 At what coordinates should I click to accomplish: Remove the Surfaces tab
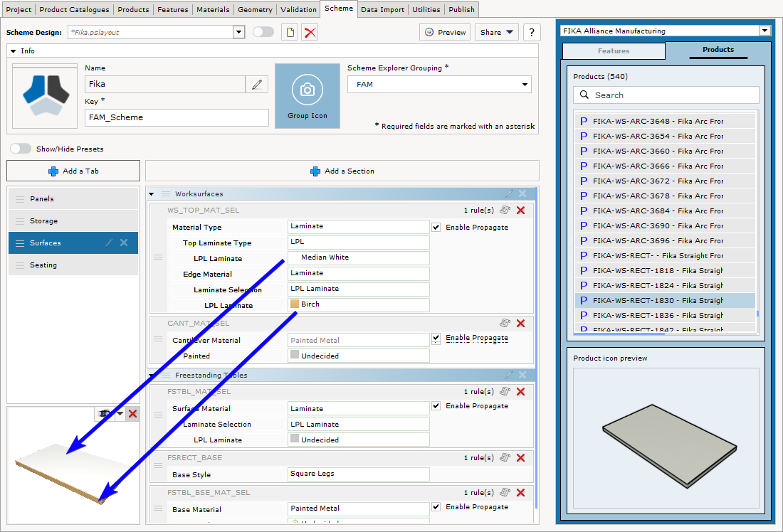coord(124,243)
